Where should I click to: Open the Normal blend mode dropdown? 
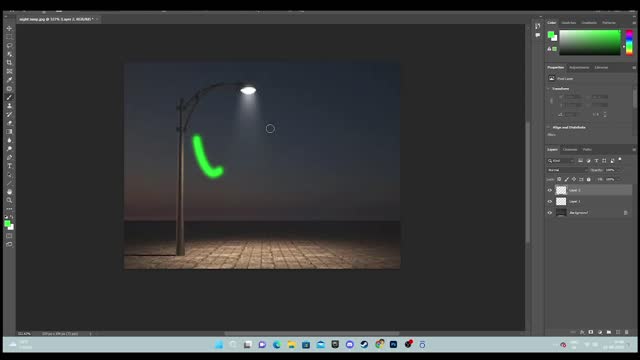(567, 170)
